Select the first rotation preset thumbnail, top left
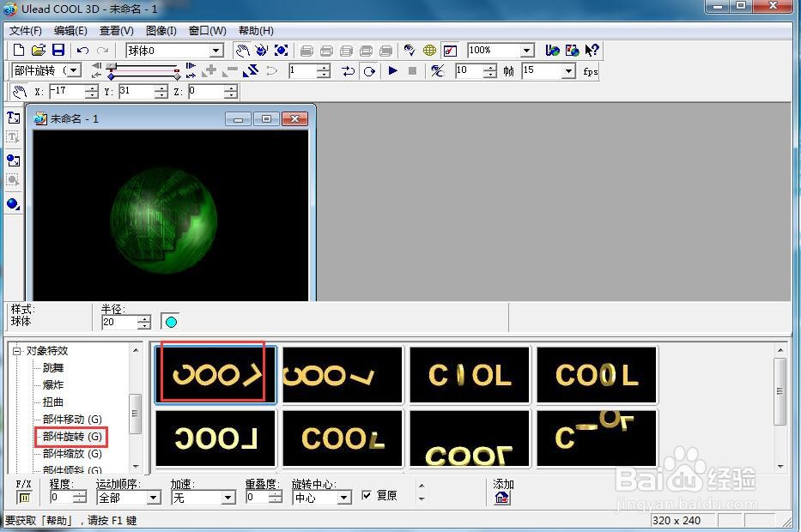Screen dimensions: 801x532 215,375
